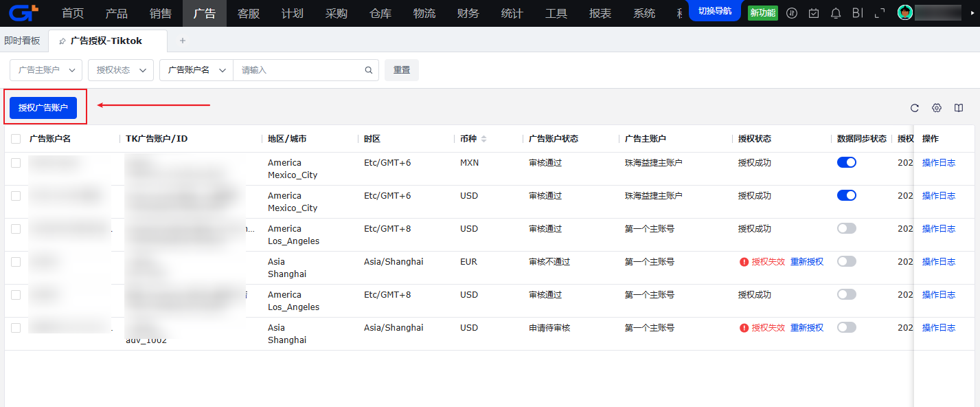This screenshot has width=980, height=407.
Task: Open the 仓库 menu
Action: tap(380, 13)
